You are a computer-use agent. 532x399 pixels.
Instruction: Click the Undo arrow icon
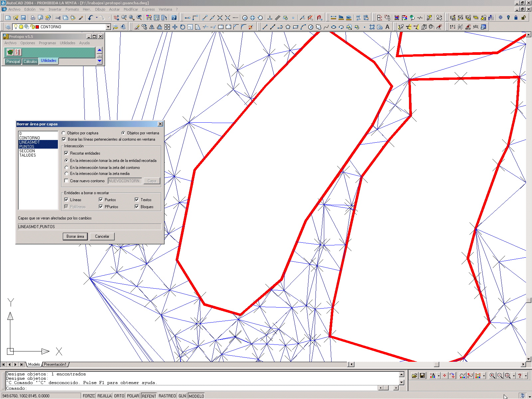(90, 18)
